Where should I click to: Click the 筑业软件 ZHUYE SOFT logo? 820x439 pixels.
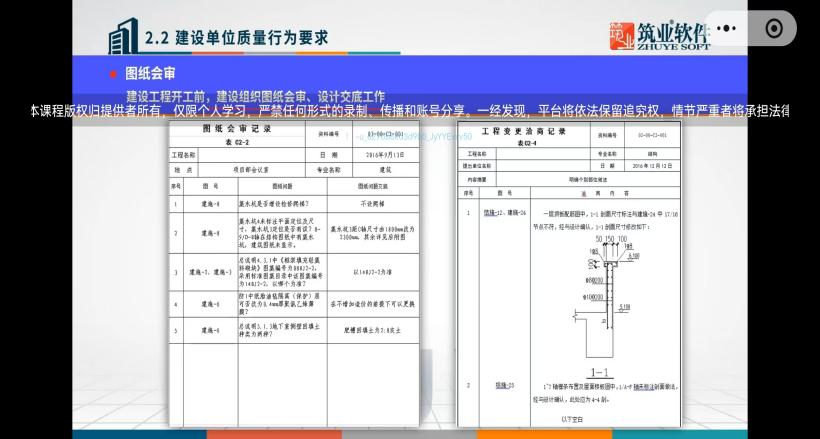coord(659,36)
